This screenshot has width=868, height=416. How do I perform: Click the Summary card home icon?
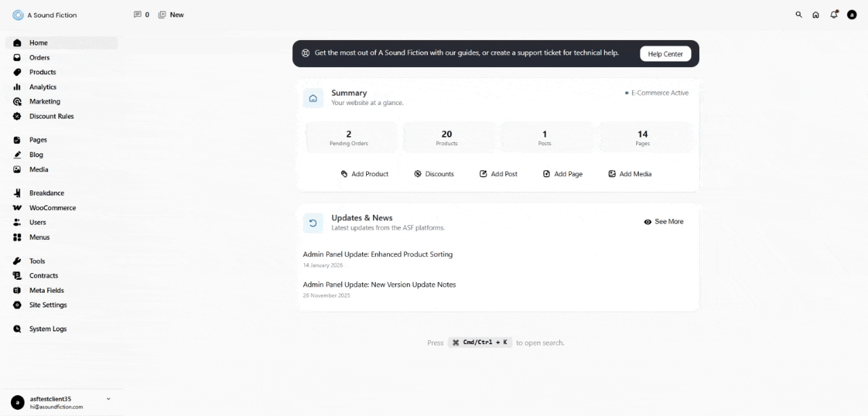[x=313, y=98]
